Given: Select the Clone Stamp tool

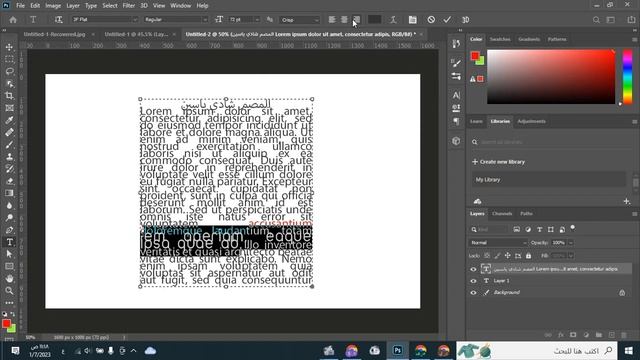Looking at the screenshot, I should tap(9, 157).
